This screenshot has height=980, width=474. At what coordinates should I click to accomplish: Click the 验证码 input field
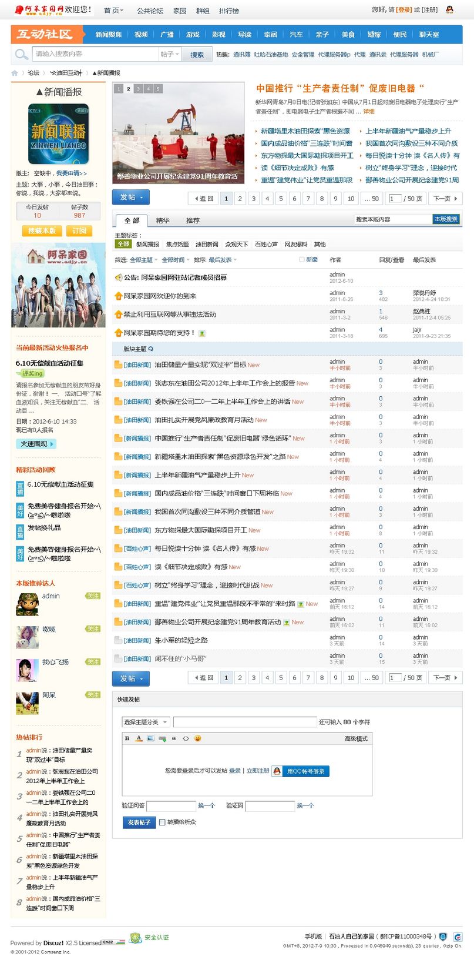pyautogui.click(x=270, y=805)
